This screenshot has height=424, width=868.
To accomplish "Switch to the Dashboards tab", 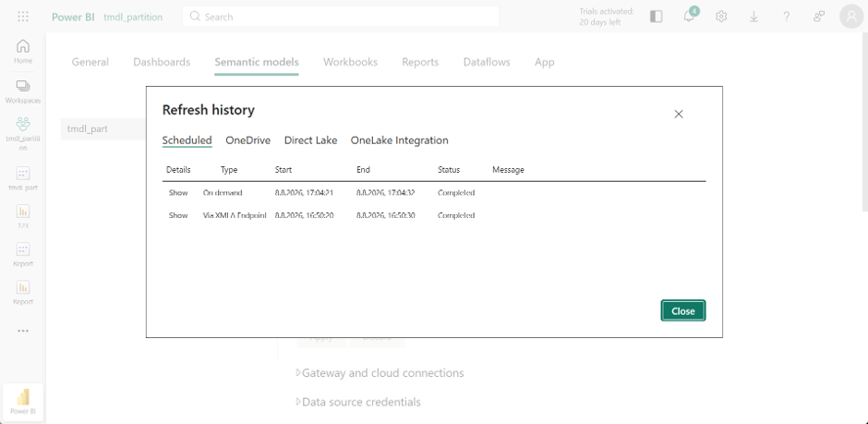I will tap(162, 62).
